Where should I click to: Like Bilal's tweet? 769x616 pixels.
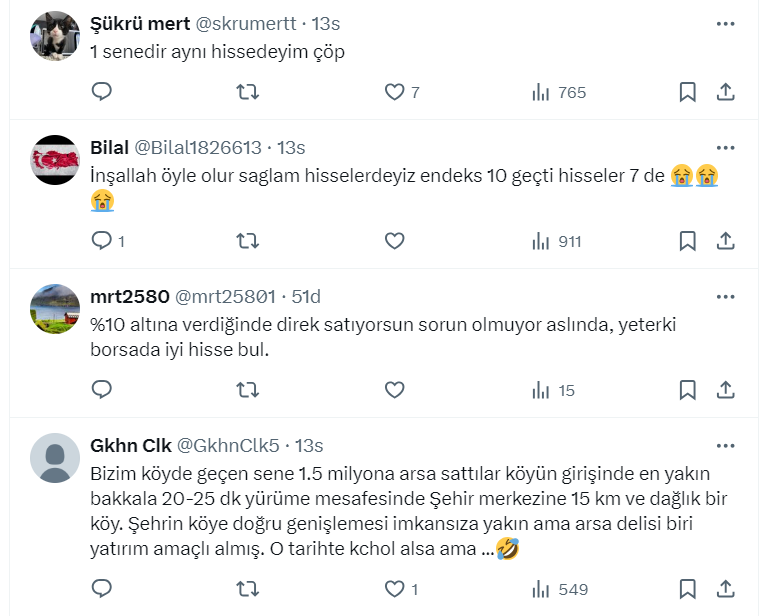(x=394, y=241)
